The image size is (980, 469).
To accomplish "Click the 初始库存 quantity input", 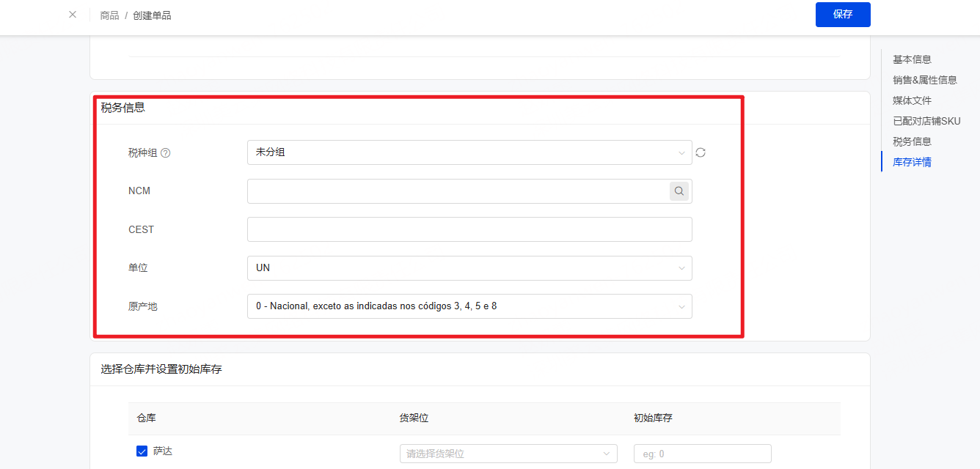I will click(x=702, y=454).
